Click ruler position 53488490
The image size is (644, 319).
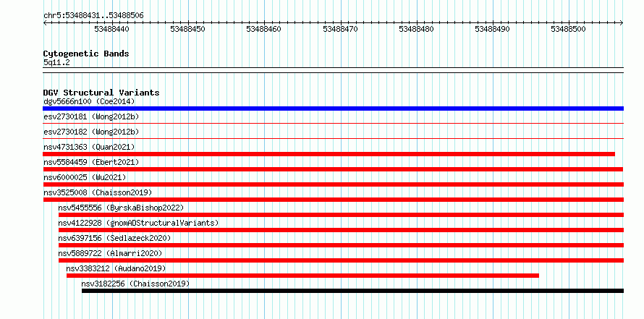(x=493, y=29)
